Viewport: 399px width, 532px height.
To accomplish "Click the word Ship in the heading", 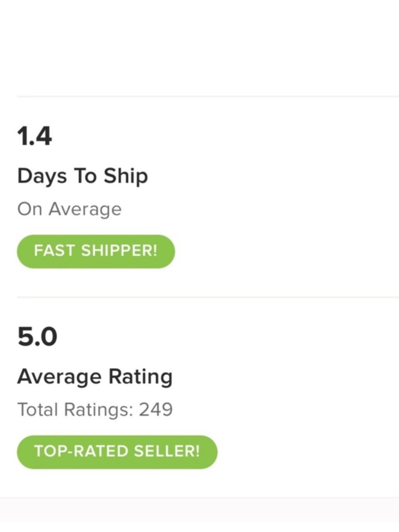I will click(x=126, y=176).
